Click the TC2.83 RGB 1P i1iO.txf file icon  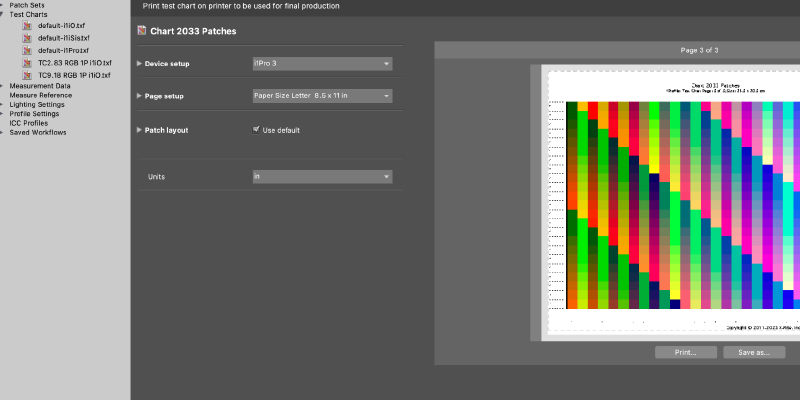(27, 63)
